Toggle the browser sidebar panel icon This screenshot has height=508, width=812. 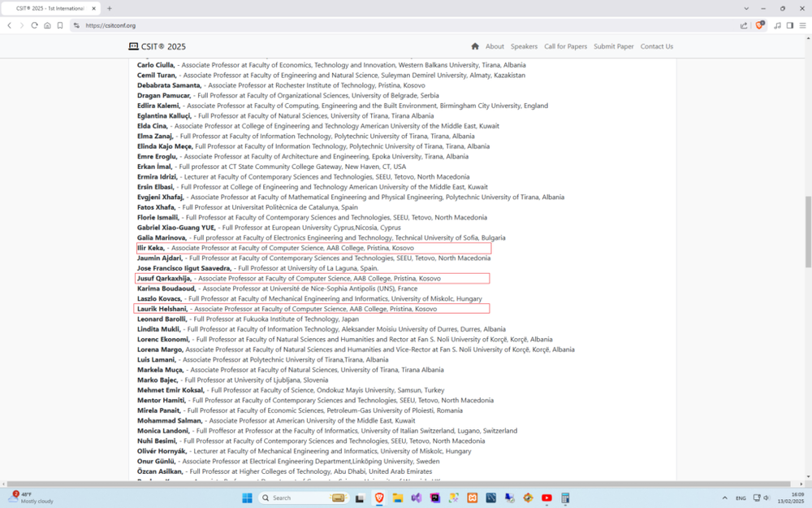(x=790, y=25)
